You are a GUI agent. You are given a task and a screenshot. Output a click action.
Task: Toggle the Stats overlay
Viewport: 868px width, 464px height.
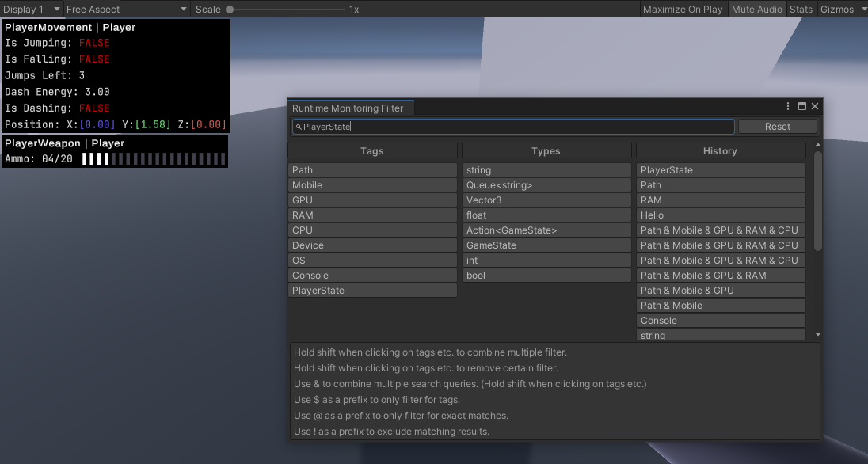point(801,9)
